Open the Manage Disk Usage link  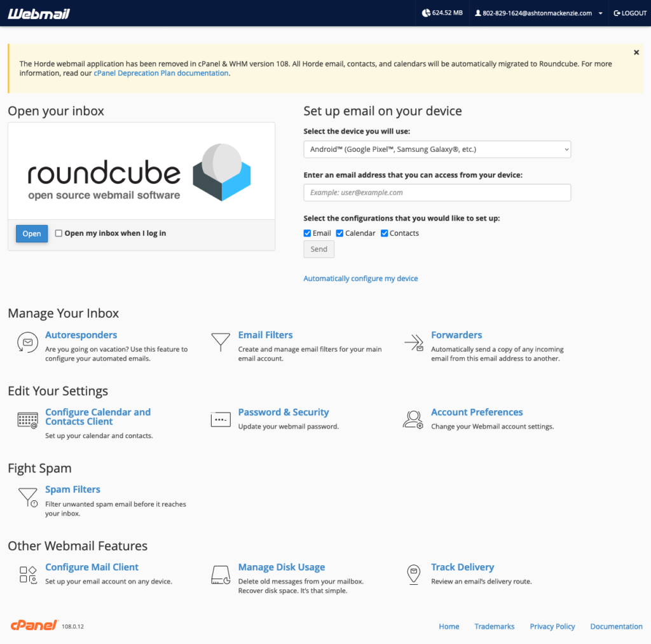tap(282, 567)
